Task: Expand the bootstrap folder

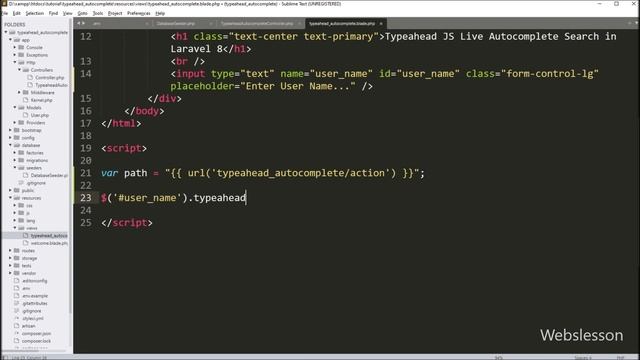Action: [x=11, y=130]
